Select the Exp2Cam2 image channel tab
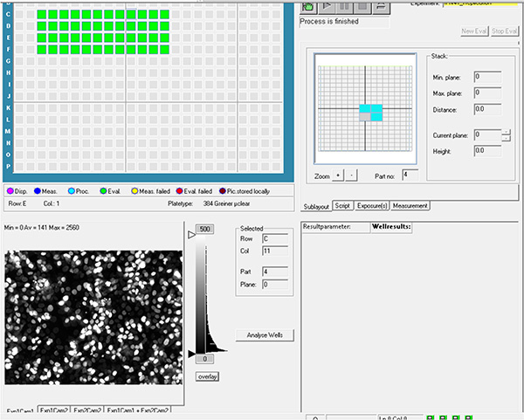 pos(86,410)
